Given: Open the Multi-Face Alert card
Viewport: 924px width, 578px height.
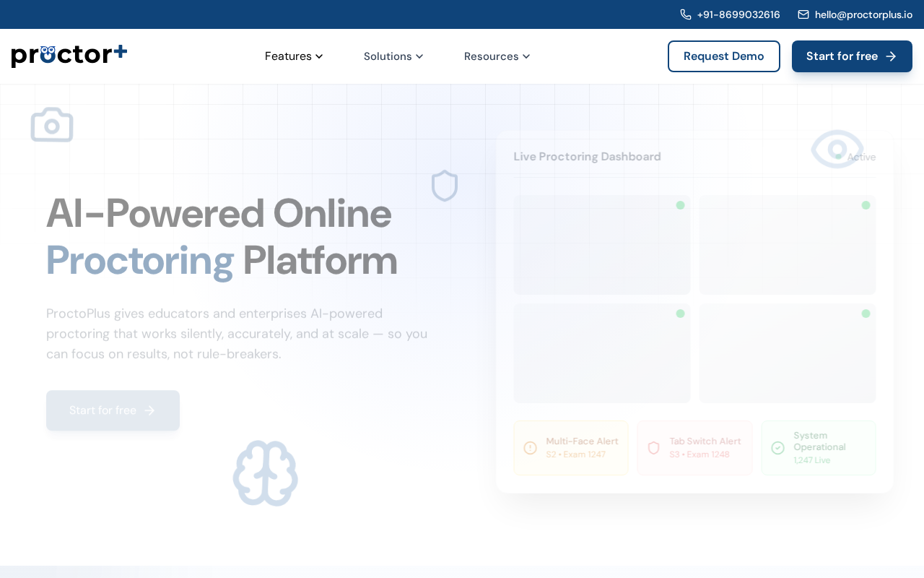Looking at the screenshot, I should point(571,448).
